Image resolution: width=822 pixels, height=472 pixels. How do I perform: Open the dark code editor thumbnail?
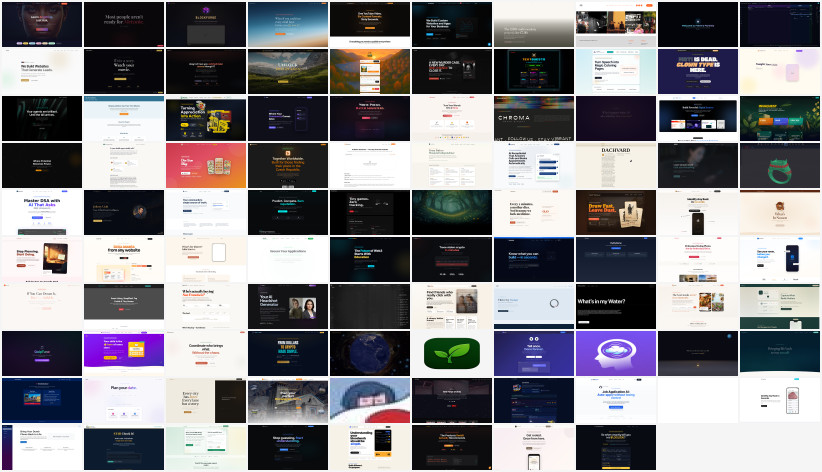[780, 25]
